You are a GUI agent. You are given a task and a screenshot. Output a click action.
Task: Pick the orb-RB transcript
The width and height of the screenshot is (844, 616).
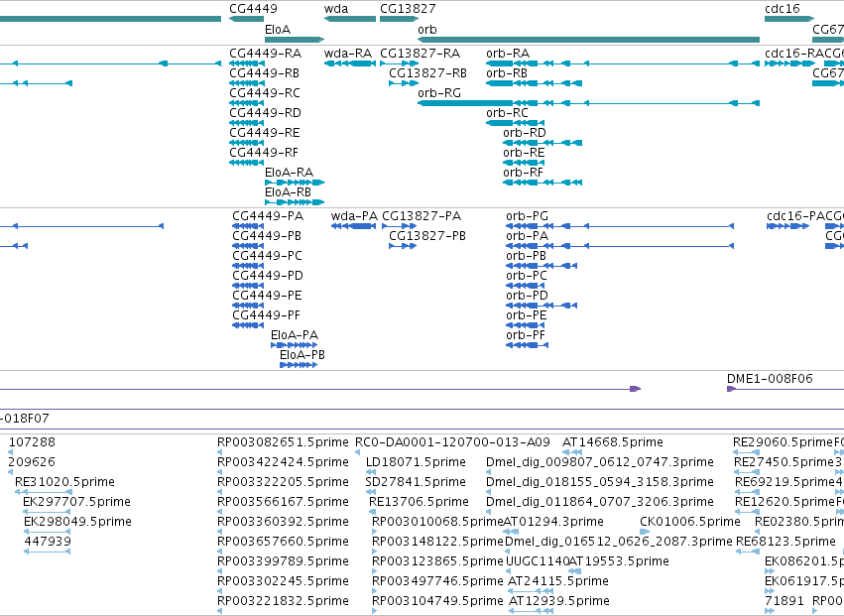click(534, 83)
